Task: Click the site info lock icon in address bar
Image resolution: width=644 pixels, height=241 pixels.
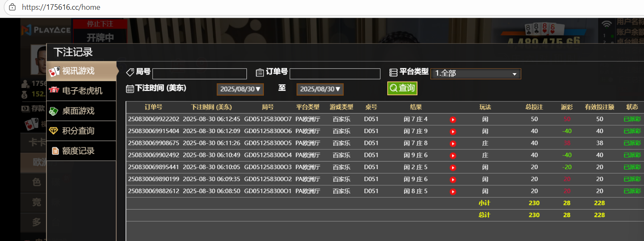Action: point(12,7)
